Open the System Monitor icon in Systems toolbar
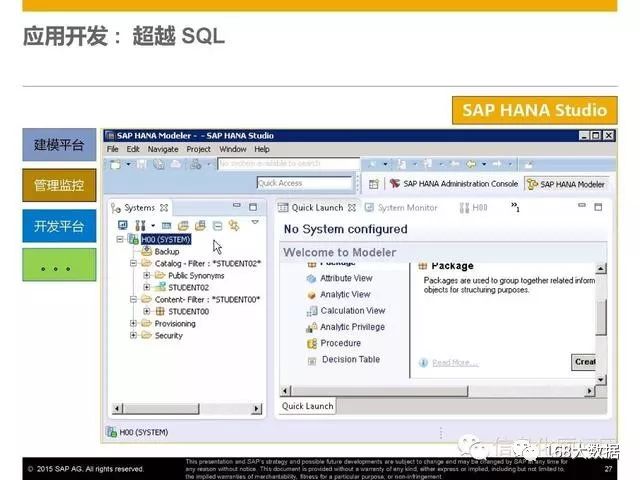 click(x=122, y=225)
